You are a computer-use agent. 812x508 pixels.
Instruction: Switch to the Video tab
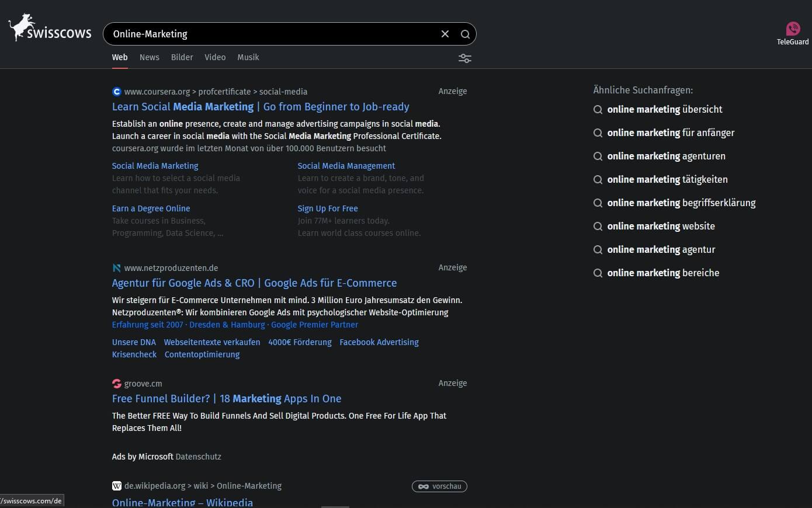215,57
